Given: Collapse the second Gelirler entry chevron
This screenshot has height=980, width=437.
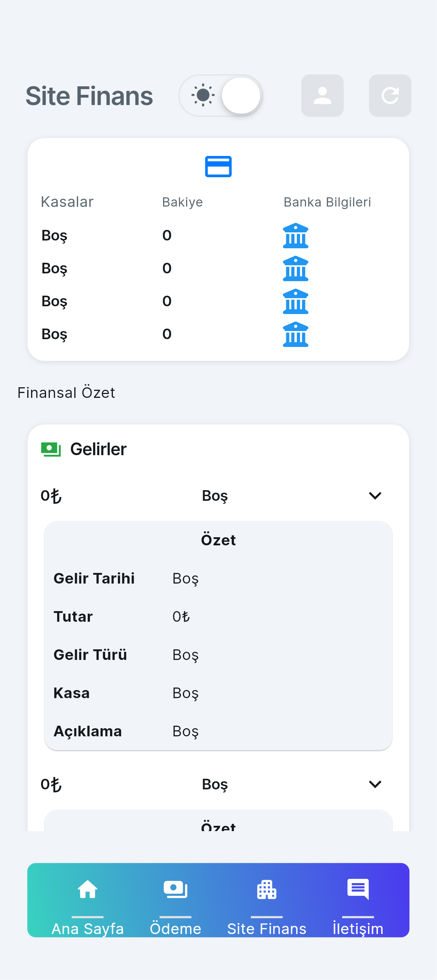Looking at the screenshot, I should point(375,784).
